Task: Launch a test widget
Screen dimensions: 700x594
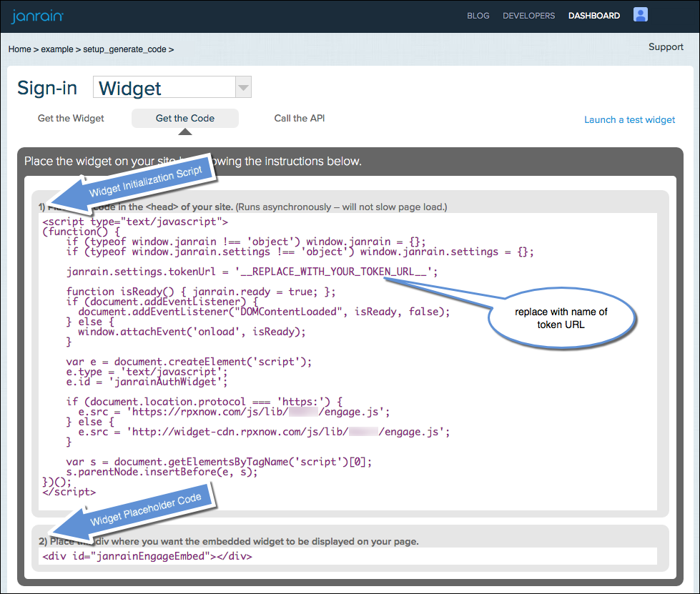Action: pos(629,119)
